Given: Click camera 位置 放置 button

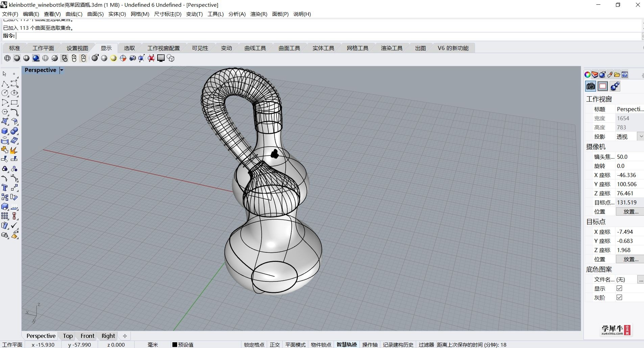Looking at the screenshot, I should click(x=630, y=212).
